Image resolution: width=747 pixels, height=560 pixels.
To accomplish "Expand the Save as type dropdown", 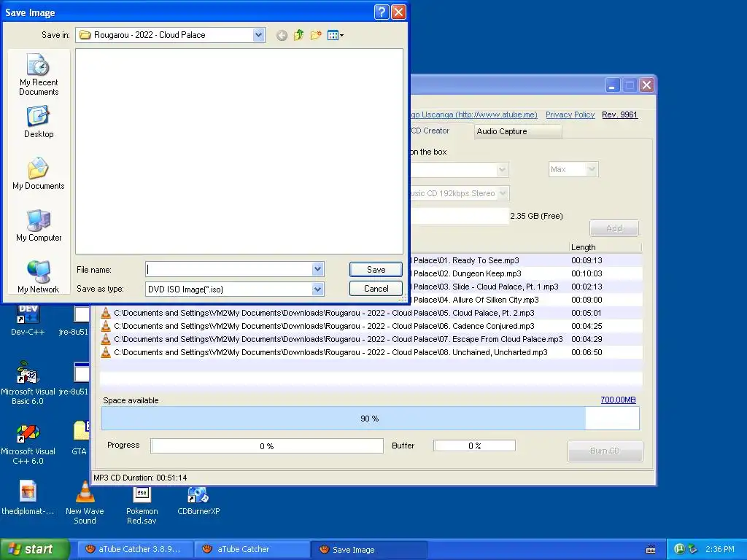I will pyautogui.click(x=318, y=289).
